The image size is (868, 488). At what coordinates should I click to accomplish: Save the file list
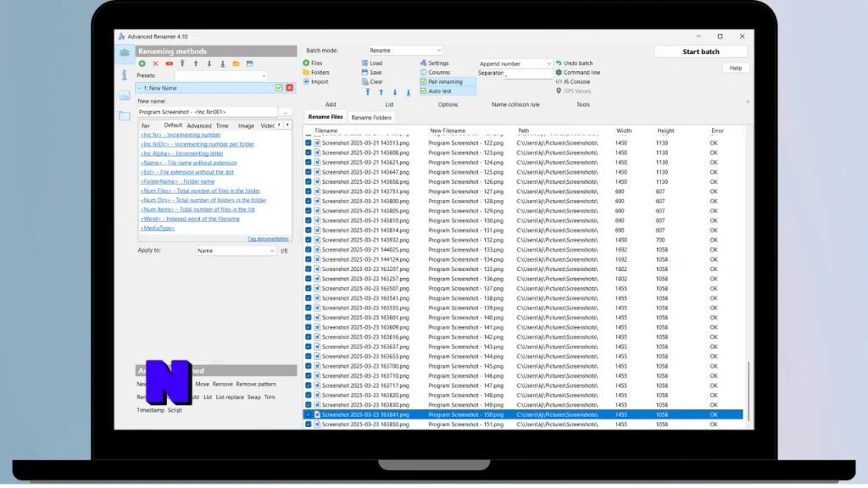coord(372,73)
